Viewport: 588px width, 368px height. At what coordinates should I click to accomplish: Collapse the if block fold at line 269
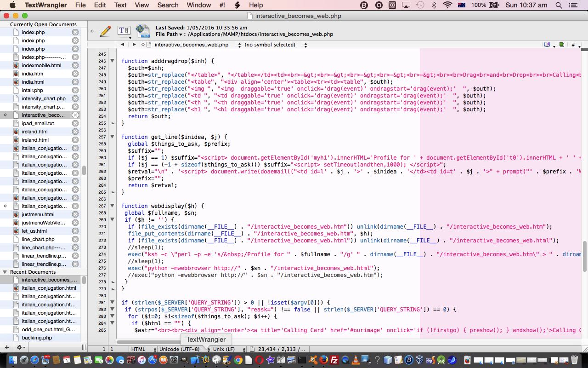point(112,219)
